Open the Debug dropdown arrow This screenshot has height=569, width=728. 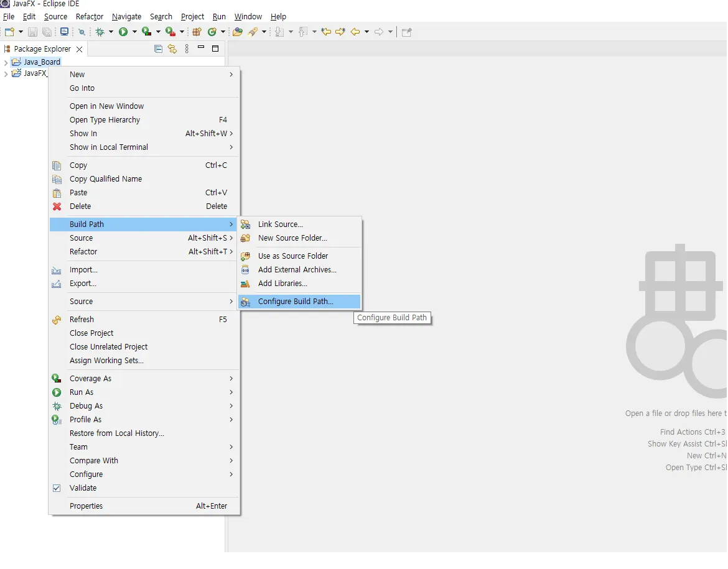tap(111, 32)
